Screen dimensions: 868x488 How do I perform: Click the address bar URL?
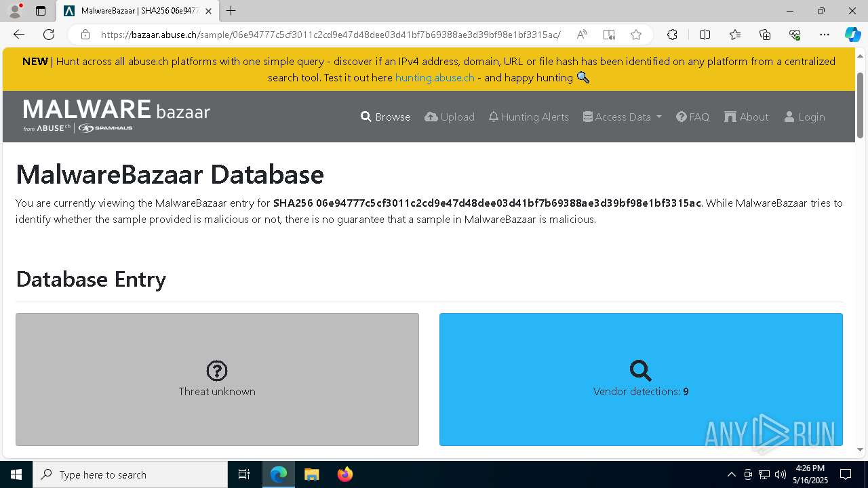(331, 35)
